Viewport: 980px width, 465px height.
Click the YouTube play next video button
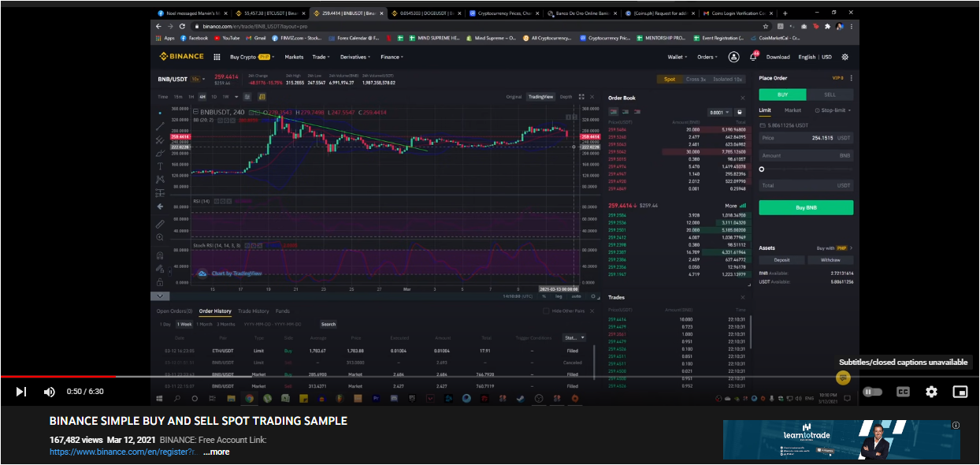[x=21, y=392]
